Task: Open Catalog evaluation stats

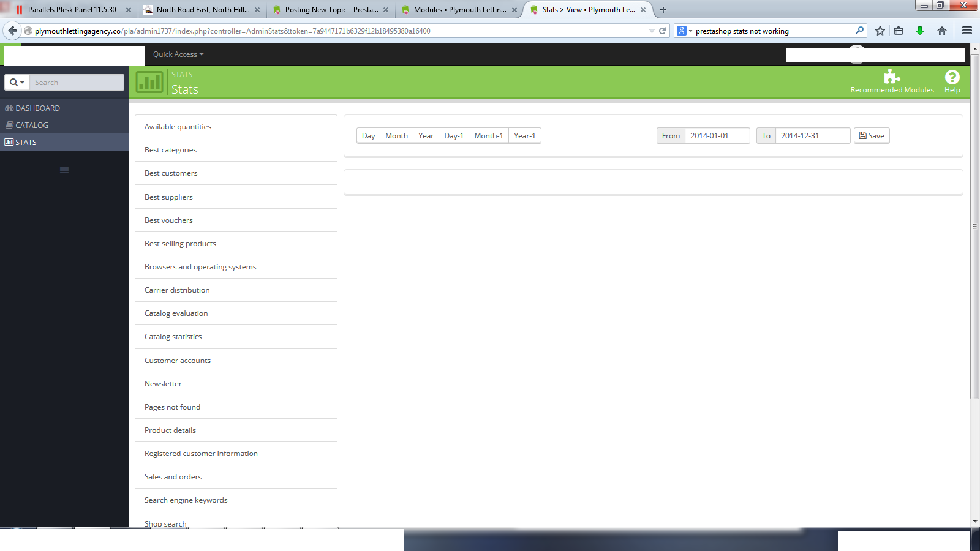Action: pyautogui.click(x=236, y=313)
